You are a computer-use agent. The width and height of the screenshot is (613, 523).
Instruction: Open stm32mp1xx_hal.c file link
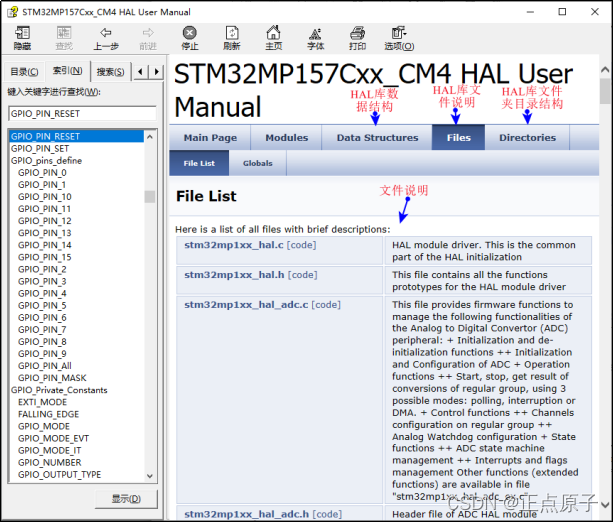tap(234, 245)
